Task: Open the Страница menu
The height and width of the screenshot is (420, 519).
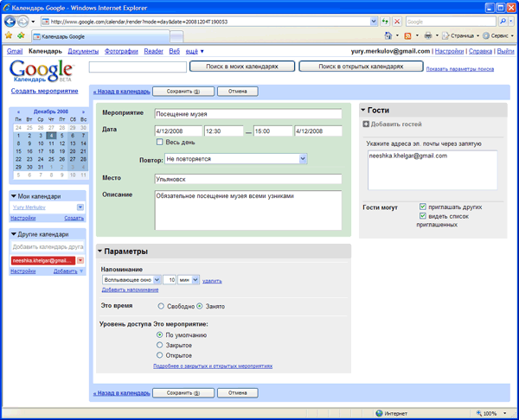Action: click(461, 35)
